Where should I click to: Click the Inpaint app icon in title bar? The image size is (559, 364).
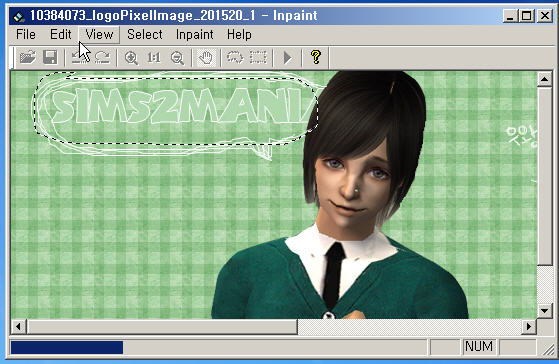19,16
